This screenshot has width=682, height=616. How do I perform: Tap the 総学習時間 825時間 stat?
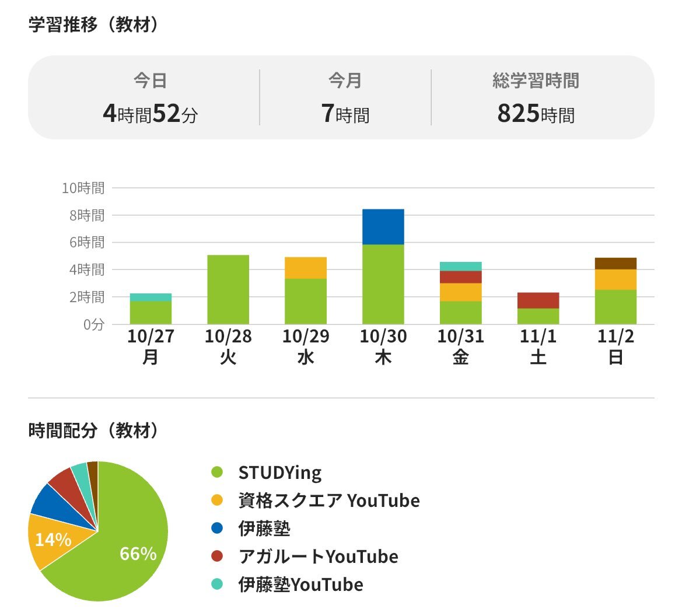[536, 98]
